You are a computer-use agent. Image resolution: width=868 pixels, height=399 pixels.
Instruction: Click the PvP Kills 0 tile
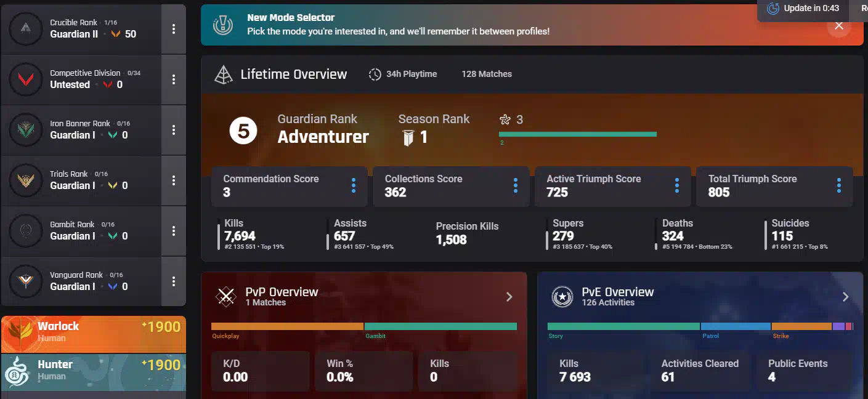[x=468, y=371]
